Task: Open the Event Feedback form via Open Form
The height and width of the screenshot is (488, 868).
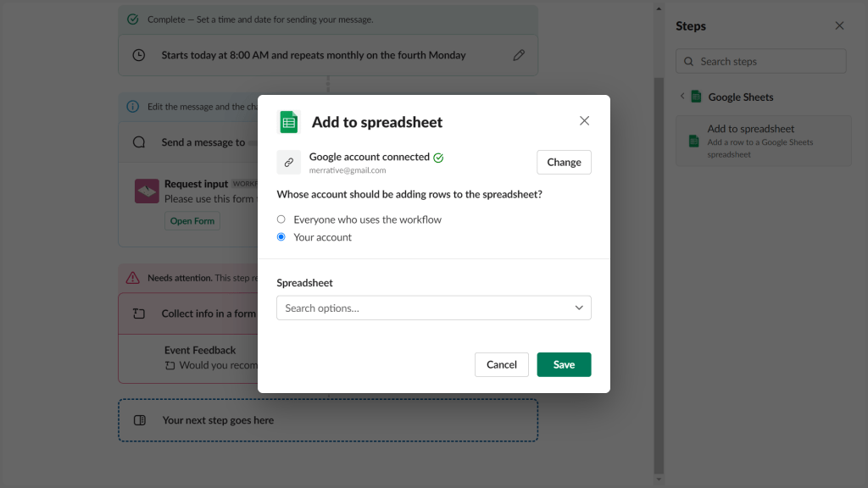Action: [x=192, y=220]
